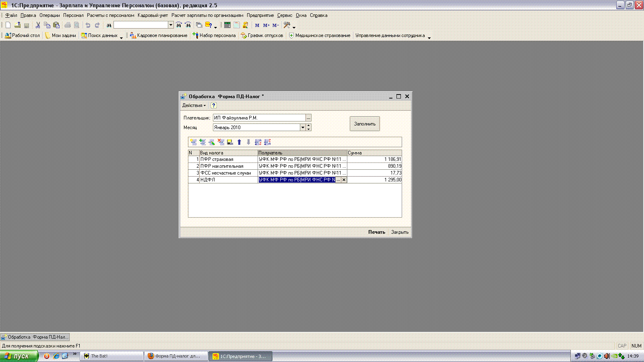Viewport: 644px width, 362px height.
Task: Open the Сервис menu
Action: (285, 15)
